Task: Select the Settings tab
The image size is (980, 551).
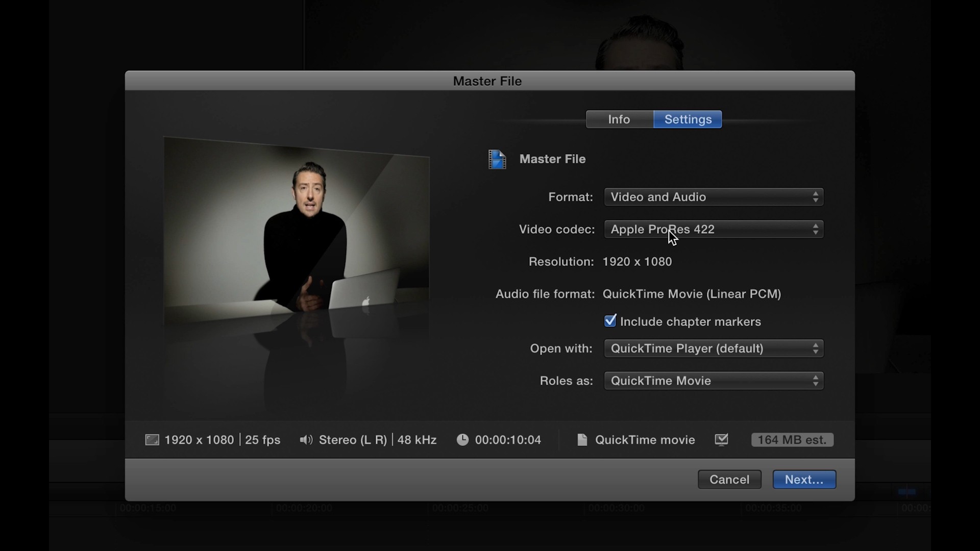Action: [x=688, y=119]
